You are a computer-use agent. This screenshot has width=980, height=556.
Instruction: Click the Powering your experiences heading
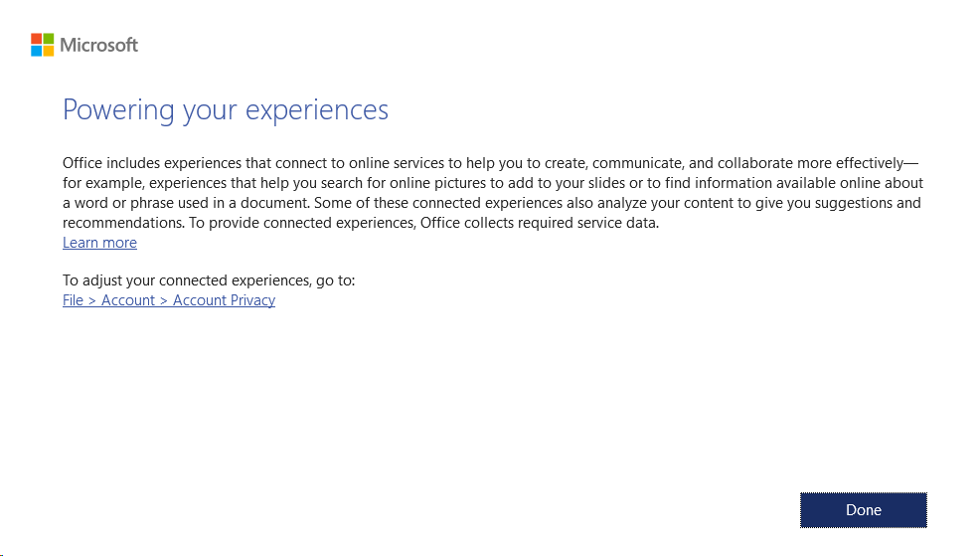225,110
